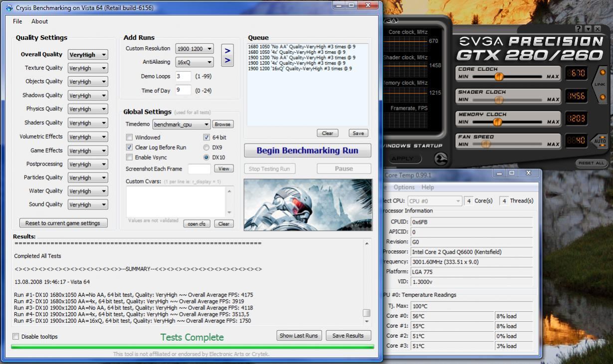
Task: Open the Physics Quality dropdown
Action: click(88, 109)
